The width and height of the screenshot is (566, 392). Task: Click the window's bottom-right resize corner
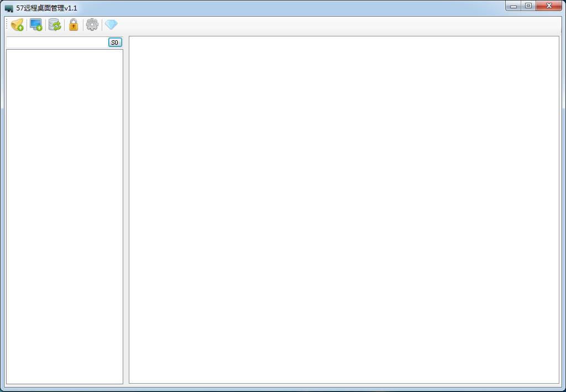pos(563,389)
